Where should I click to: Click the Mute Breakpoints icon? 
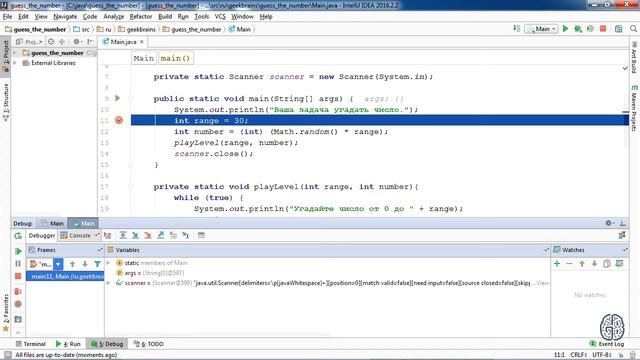(18, 304)
